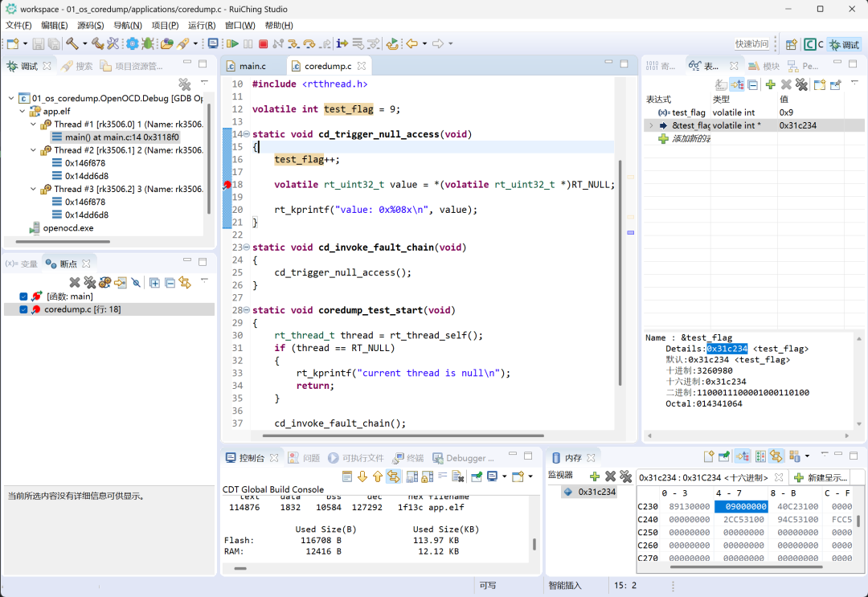Select main() stack frame in Thread #1
Image resolution: width=868 pixels, height=597 pixels.
tap(121, 137)
